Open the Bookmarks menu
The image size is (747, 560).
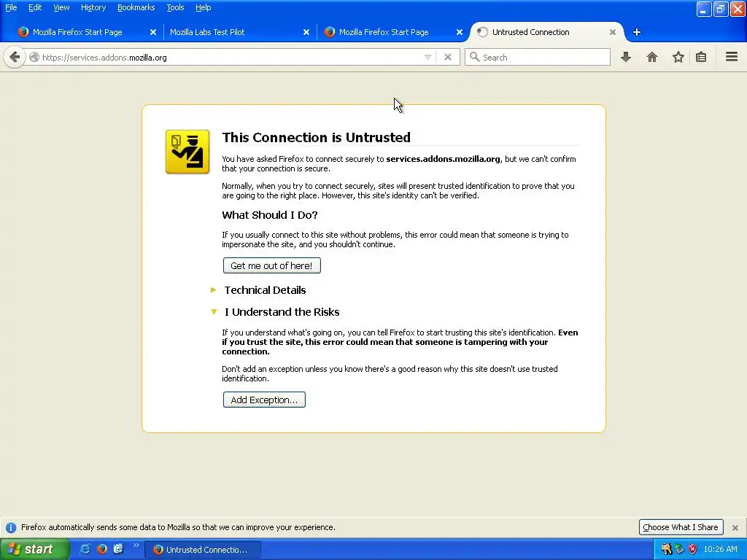[x=136, y=7]
